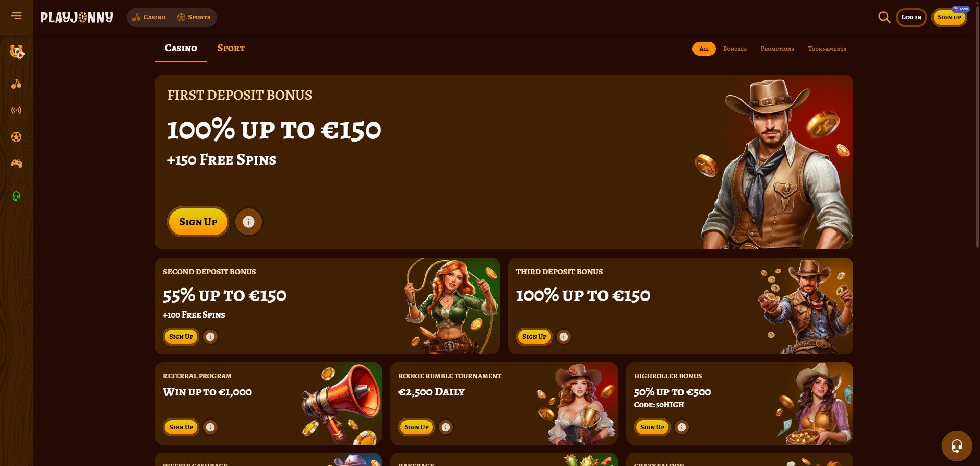Filter by Bonuses
Viewport: 980px width, 466px height.
coord(735,49)
